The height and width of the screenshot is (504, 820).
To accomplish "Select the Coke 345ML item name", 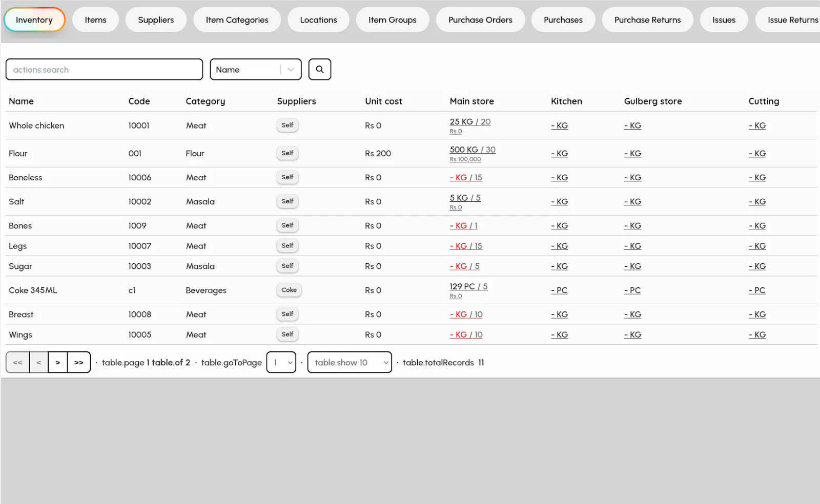I will 33,290.
